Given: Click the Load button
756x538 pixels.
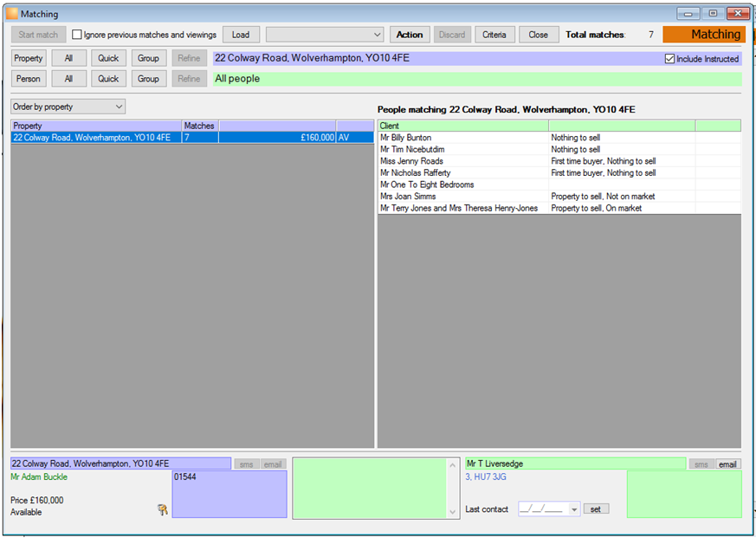Looking at the screenshot, I should pyautogui.click(x=241, y=35).
